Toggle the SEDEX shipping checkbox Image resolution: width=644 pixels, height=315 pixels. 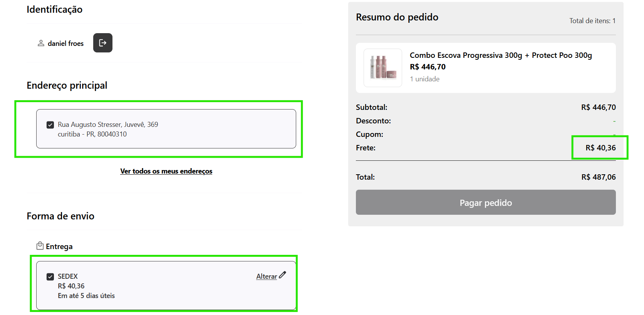(50, 277)
